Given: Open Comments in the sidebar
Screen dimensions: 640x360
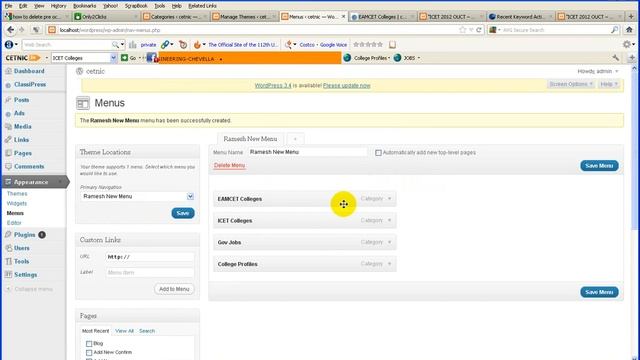Looking at the screenshot, I should 29,167.
